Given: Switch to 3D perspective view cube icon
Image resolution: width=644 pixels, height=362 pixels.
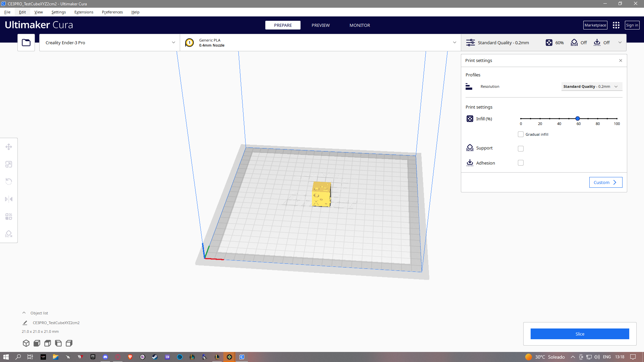Looking at the screenshot, I should pyautogui.click(x=26, y=343).
